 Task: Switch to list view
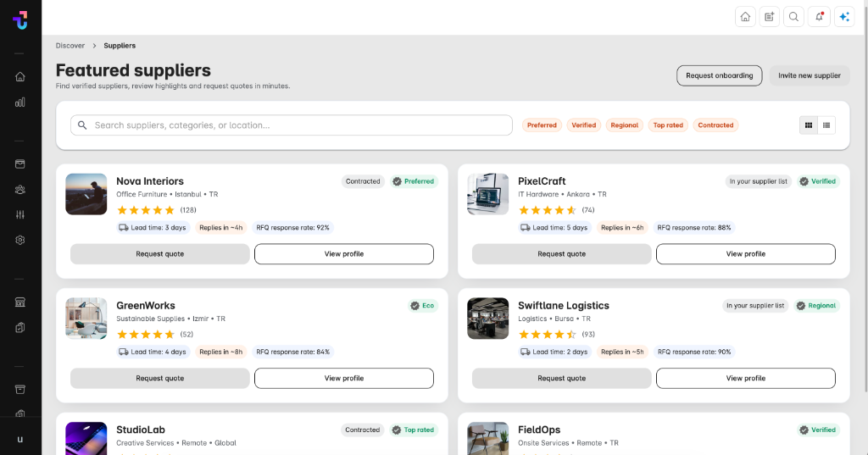[x=826, y=125]
